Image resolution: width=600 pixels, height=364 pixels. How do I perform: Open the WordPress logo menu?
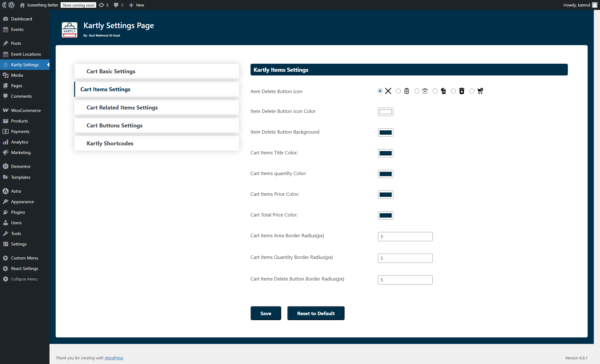pos(11,5)
